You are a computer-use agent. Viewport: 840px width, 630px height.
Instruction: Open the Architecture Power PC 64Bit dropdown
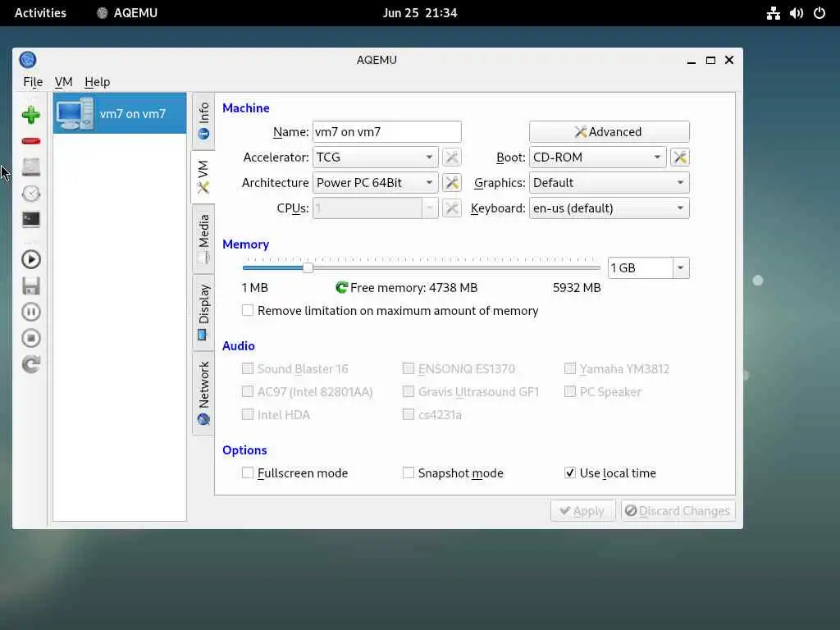coord(376,183)
